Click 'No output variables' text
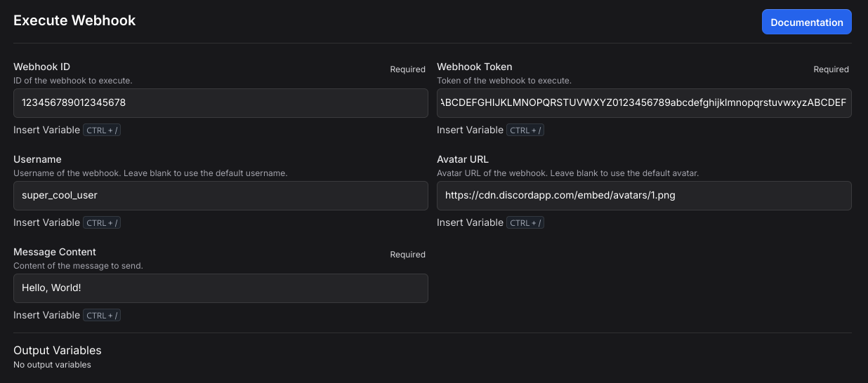This screenshot has height=383, width=868. coord(52,365)
